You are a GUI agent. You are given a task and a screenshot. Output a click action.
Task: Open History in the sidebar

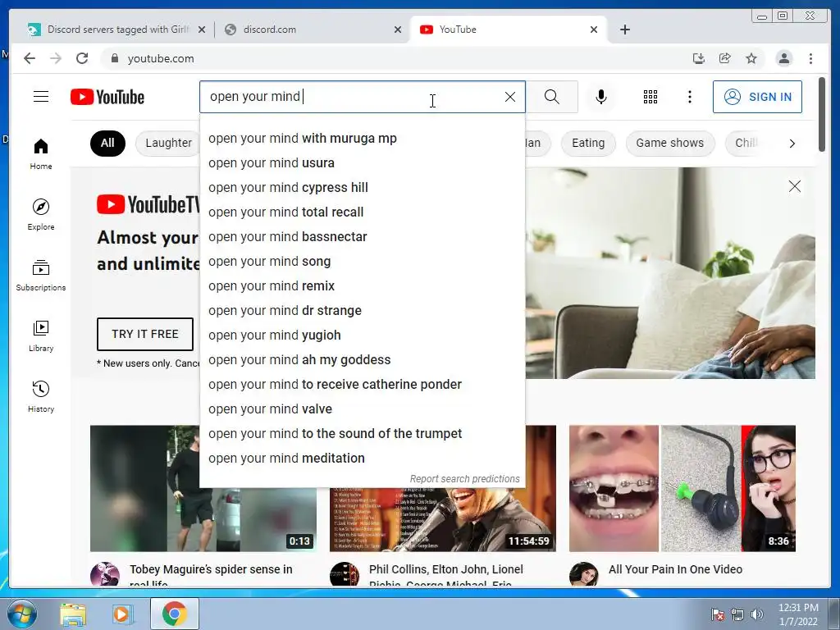pos(41,397)
